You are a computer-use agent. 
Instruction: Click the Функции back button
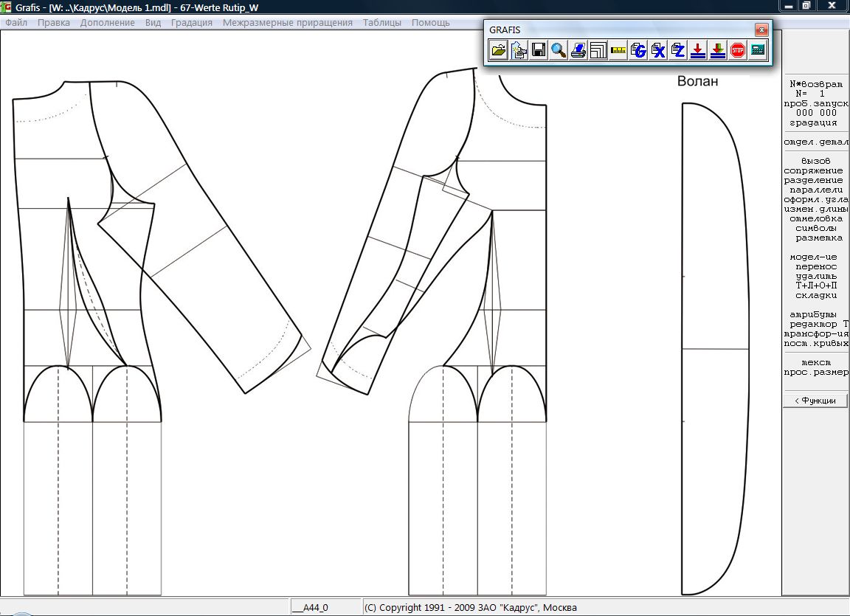[x=815, y=401]
